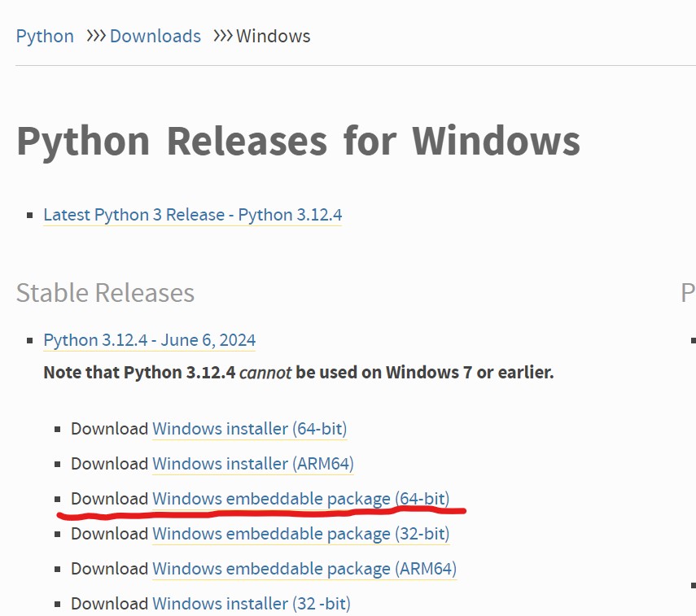Download Windows embeddable package (ARM64)

[x=304, y=569]
